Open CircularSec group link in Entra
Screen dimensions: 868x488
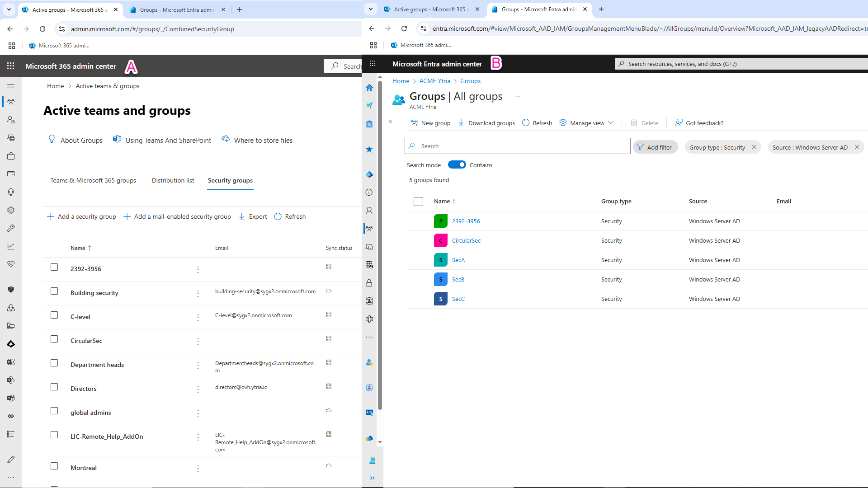coord(466,240)
